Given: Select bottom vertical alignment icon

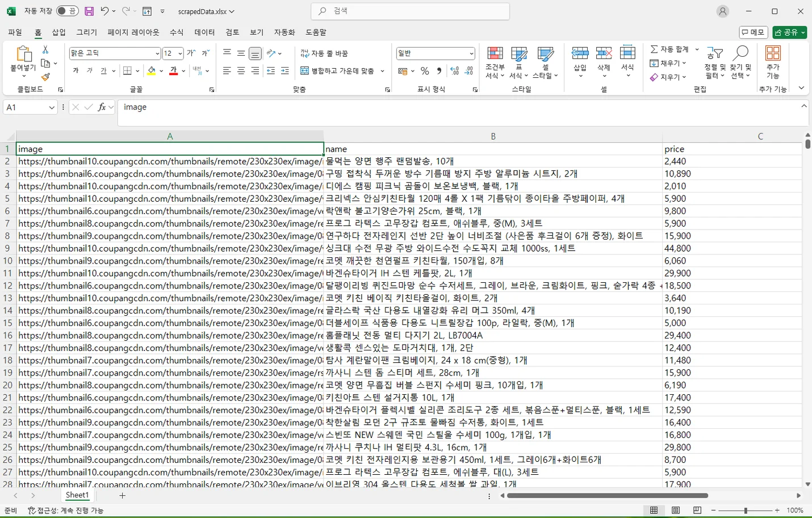Looking at the screenshot, I should click(x=255, y=53).
